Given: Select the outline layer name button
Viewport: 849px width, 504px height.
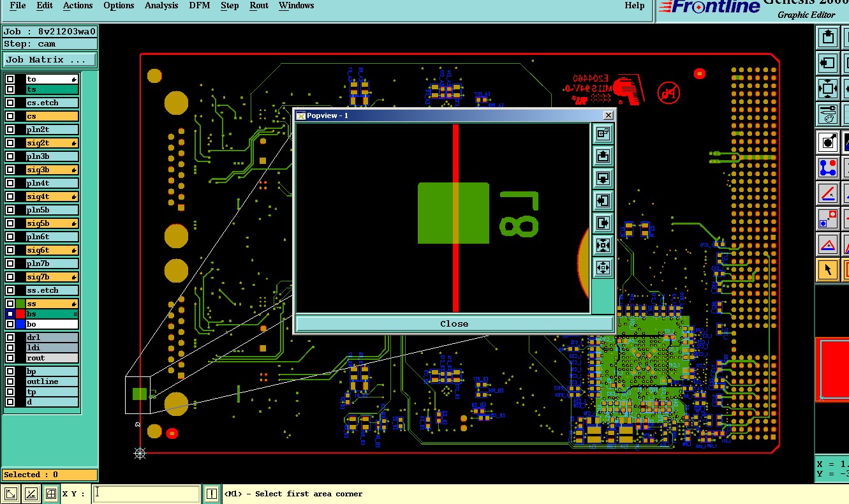Looking at the screenshot, I should [52, 382].
